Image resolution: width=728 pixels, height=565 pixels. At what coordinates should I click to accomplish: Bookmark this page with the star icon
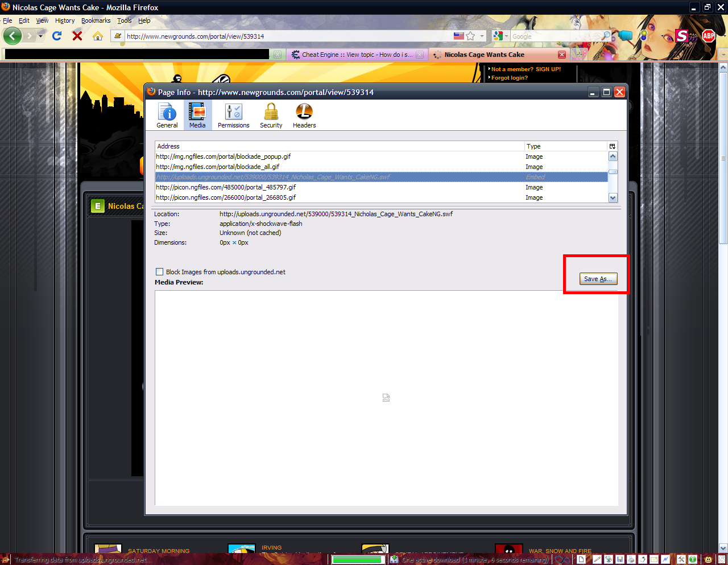tap(471, 36)
